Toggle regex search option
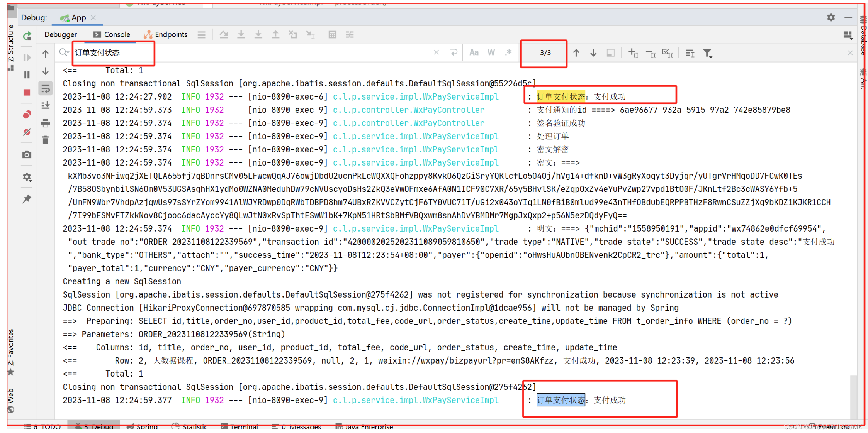868x433 pixels. tap(508, 52)
